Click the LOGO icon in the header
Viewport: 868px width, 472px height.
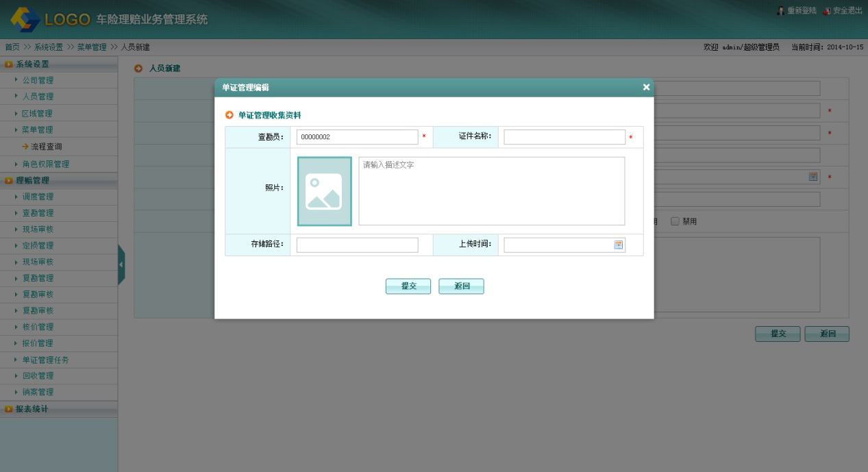click(25, 19)
